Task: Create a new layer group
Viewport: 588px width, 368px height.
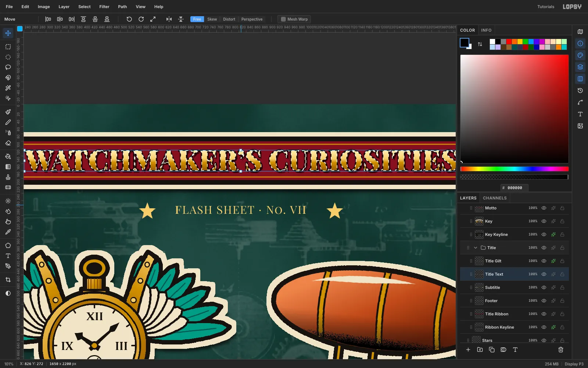Action: 480,350
